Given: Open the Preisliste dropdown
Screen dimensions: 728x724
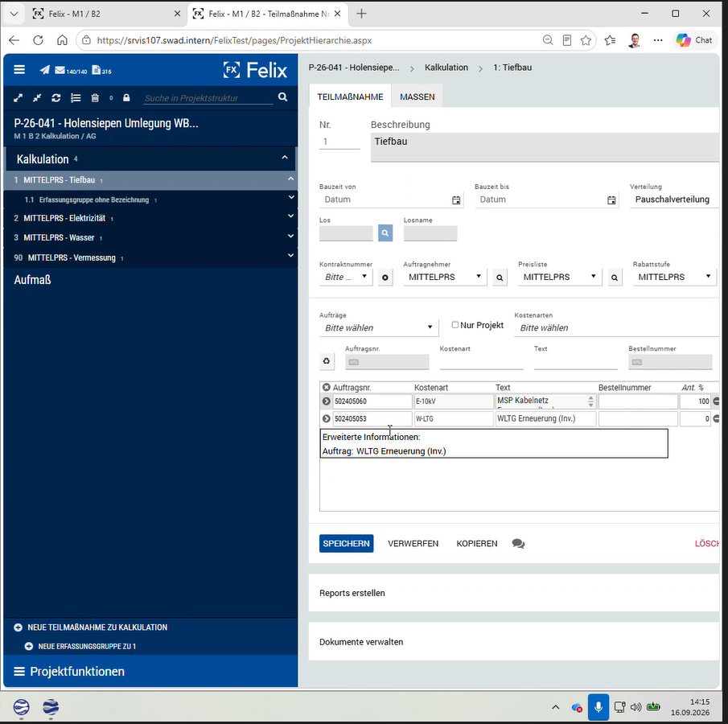Looking at the screenshot, I should (559, 278).
